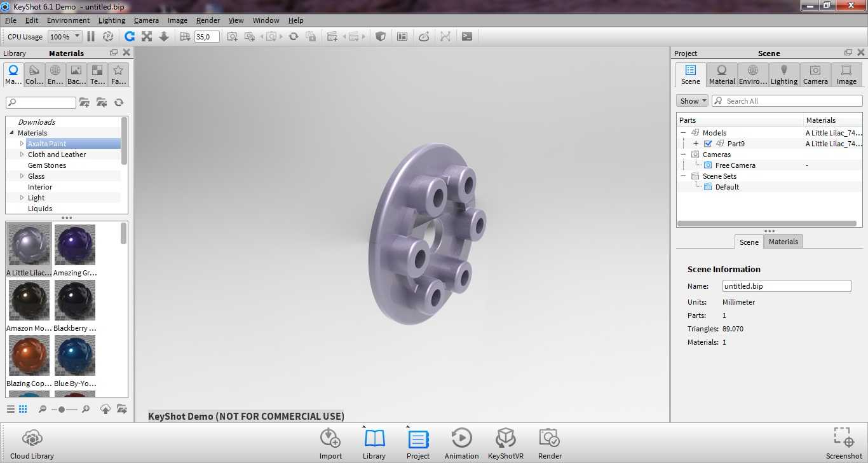Click the shield icon in toolbar

[x=381, y=36]
